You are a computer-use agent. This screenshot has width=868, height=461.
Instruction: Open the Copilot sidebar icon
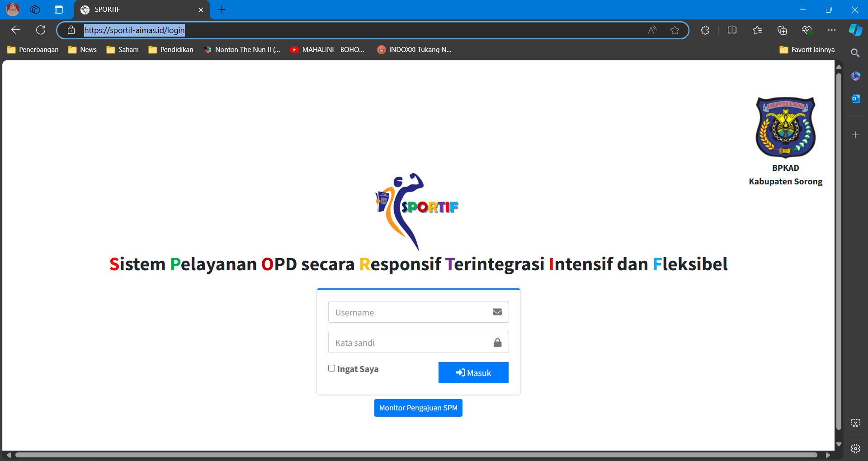pos(855,30)
